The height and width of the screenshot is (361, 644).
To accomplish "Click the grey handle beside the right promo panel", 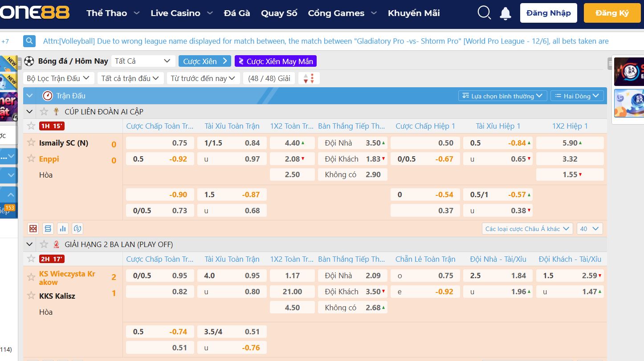I will (610, 64).
